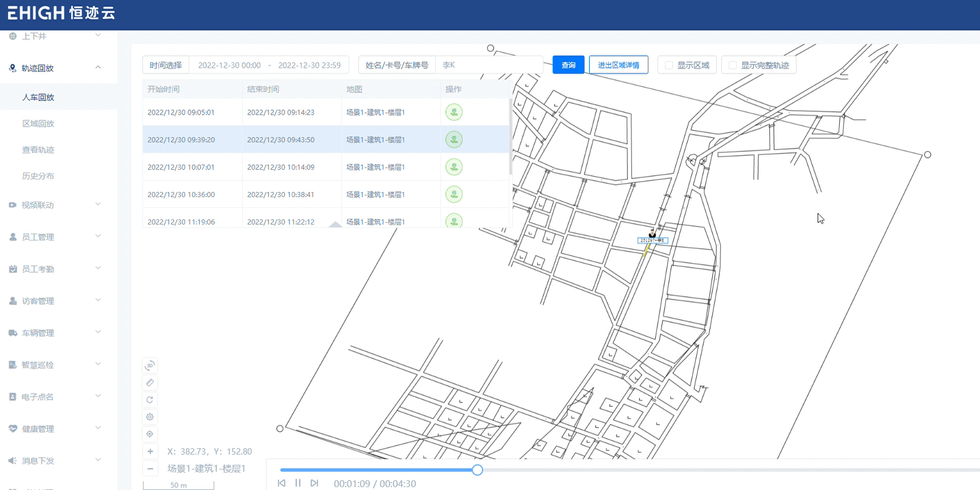Enable the 显示完整轨迹 checkbox

[733, 65]
